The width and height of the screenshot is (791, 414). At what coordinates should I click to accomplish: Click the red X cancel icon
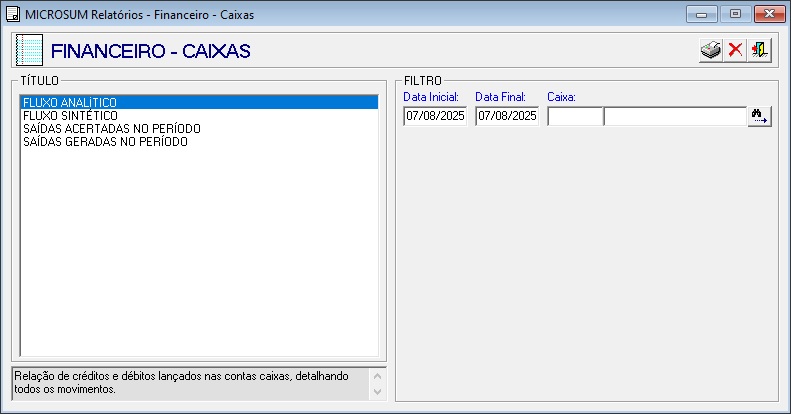735,51
